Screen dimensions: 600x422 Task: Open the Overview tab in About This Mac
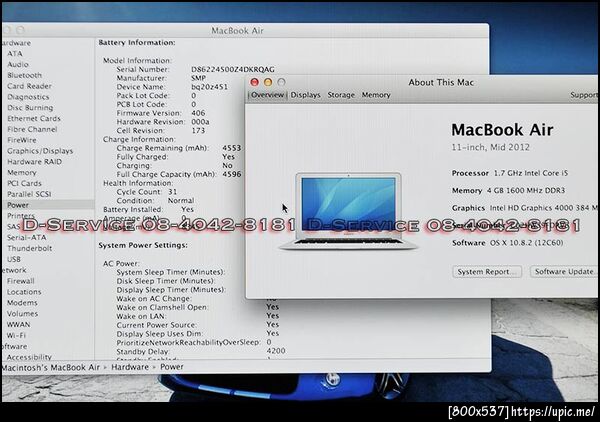tap(267, 95)
